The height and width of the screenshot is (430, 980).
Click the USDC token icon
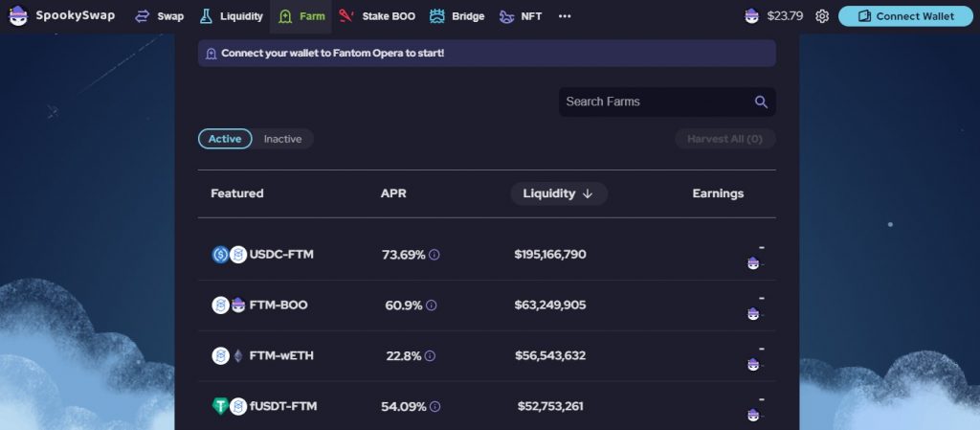pyautogui.click(x=221, y=255)
